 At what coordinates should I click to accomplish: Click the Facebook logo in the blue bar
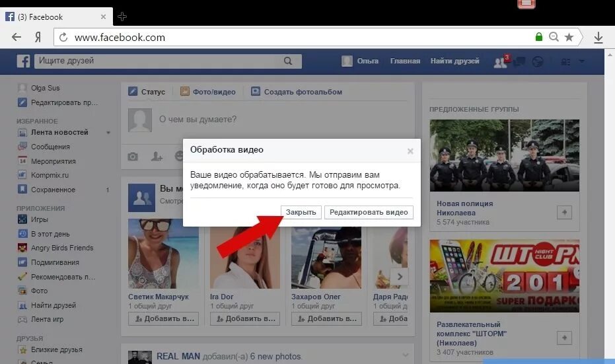[x=23, y=61]
